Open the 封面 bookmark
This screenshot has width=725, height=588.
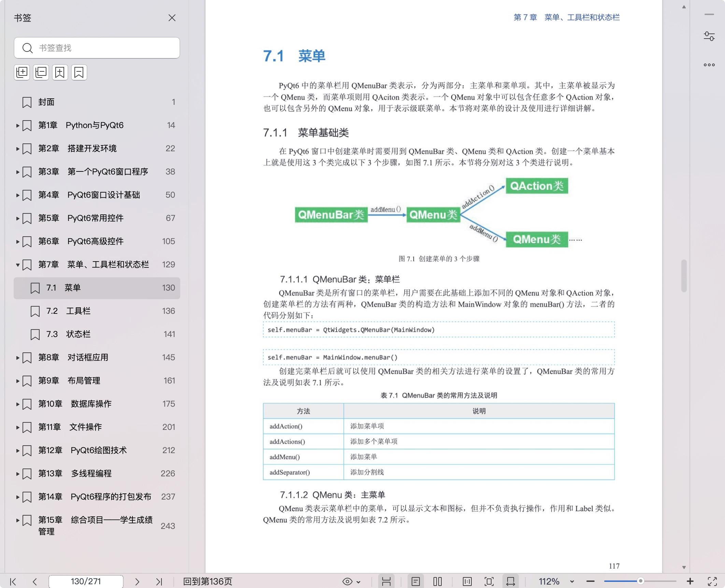[97, 102]
